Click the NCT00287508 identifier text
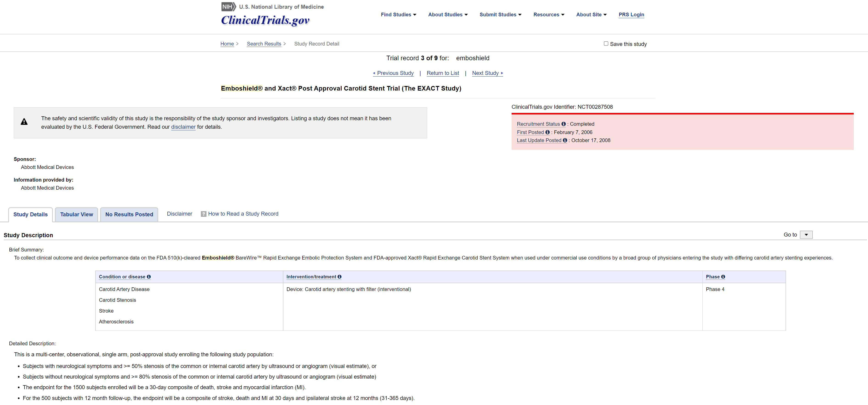 [595, 107]
